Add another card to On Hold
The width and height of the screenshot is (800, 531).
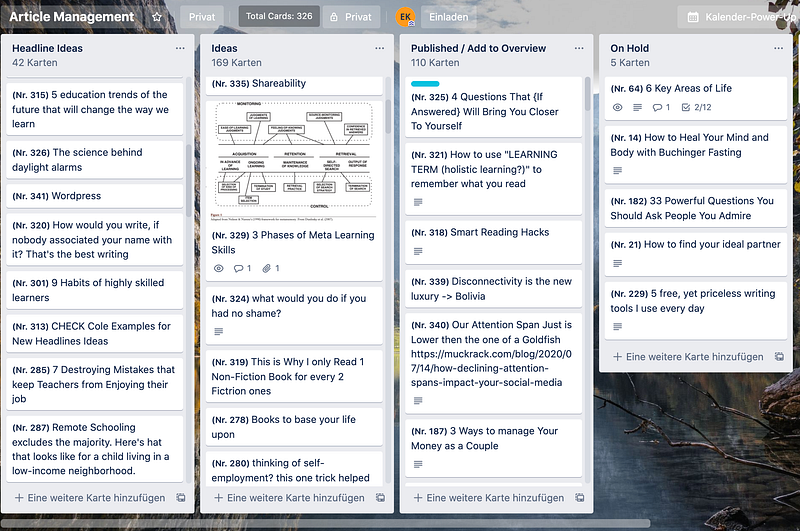coord(688,357)
